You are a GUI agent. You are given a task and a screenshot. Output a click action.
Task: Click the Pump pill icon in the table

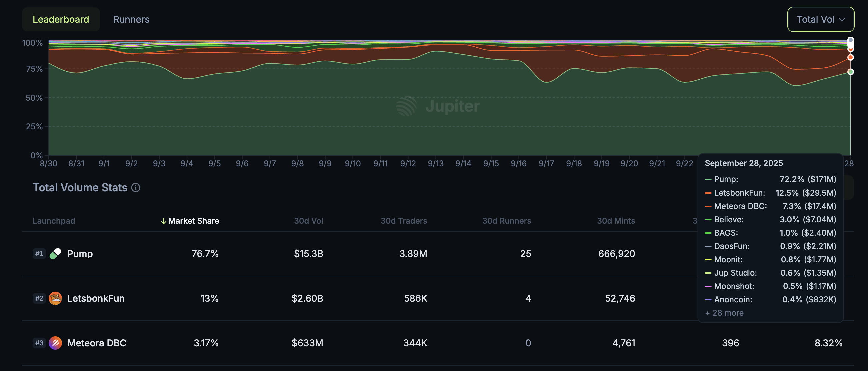[x=56, y=253]
